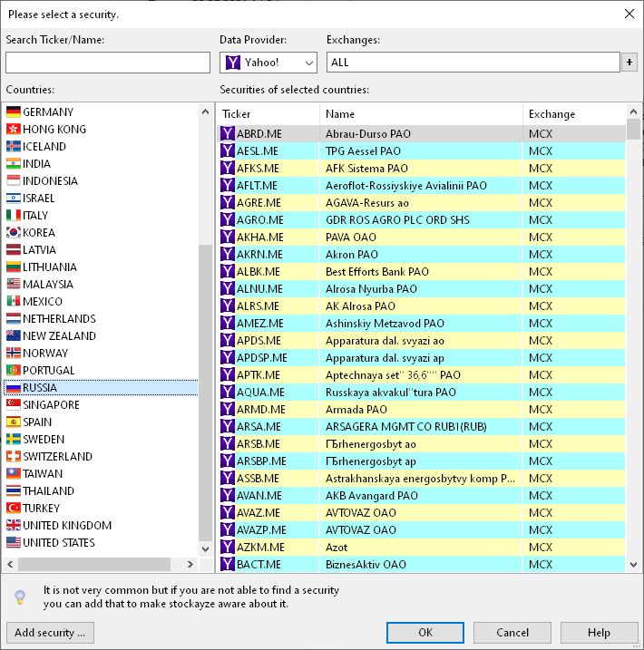Click the Korea flag icon

coord(14,233)
